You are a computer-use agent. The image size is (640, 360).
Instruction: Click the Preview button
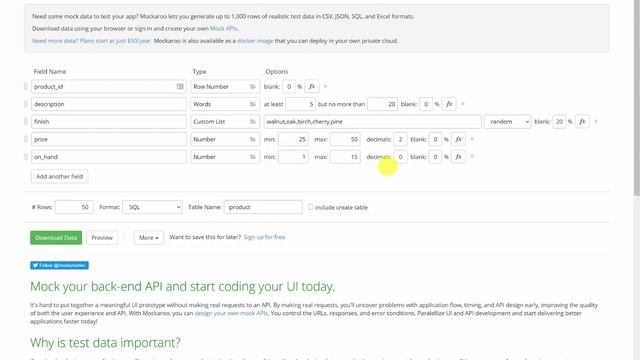click(x=102, y=238)
